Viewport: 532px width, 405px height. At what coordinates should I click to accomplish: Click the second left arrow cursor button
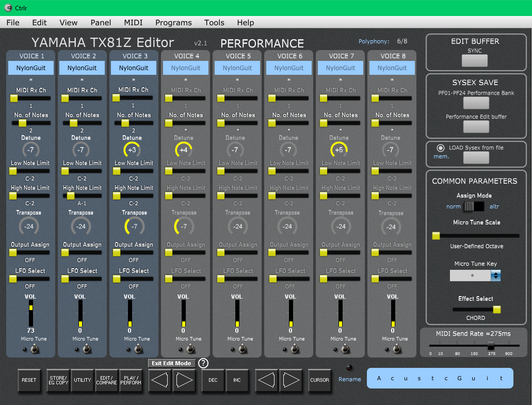tap(266, 380)
